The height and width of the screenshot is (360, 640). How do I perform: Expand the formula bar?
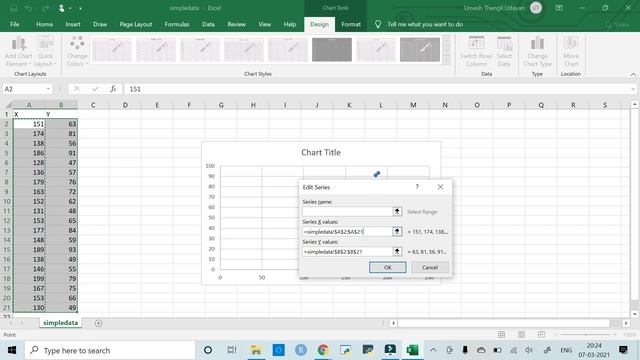tap(633, 89)
